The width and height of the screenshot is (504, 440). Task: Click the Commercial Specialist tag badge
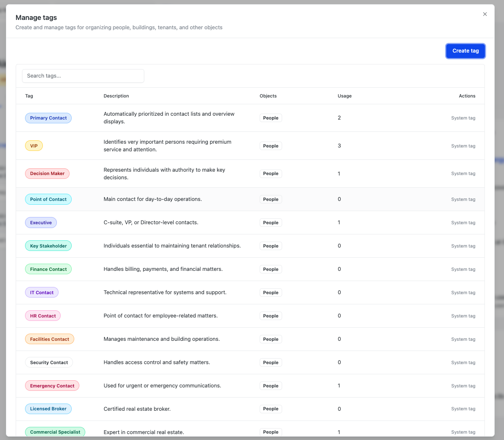click(55, 432)
